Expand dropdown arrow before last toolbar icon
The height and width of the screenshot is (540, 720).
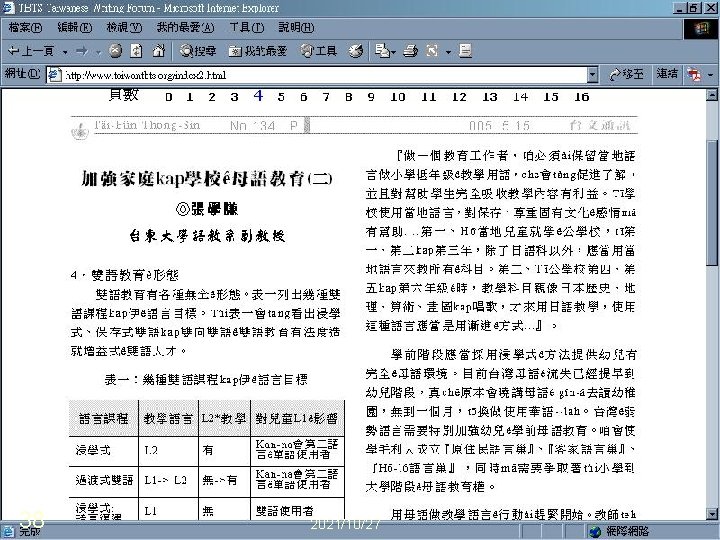448,52
